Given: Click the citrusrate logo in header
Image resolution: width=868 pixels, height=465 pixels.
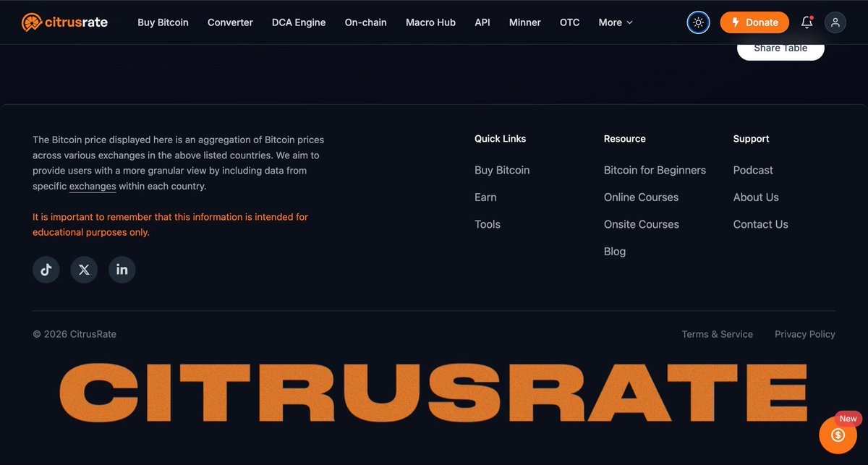Looking at the screenshot, I should [x=64, y=22].
